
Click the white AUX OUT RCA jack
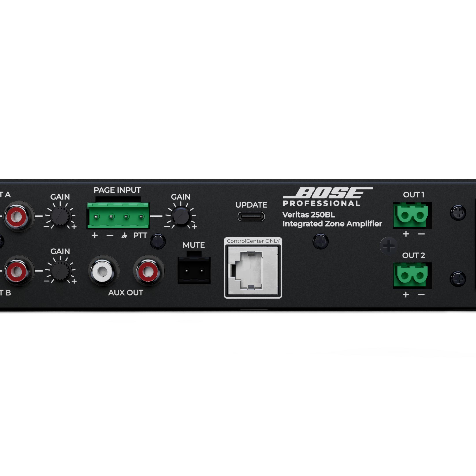[x=103, y=271]
